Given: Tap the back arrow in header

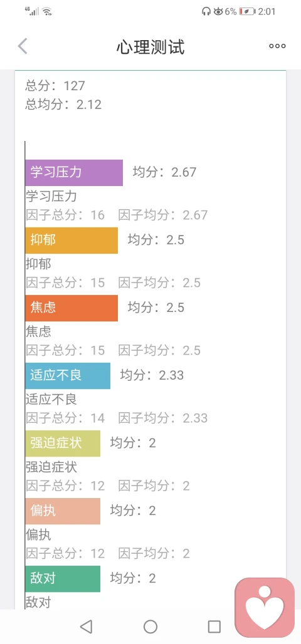Looking at the screenshot, I should (x=23, y=46).
